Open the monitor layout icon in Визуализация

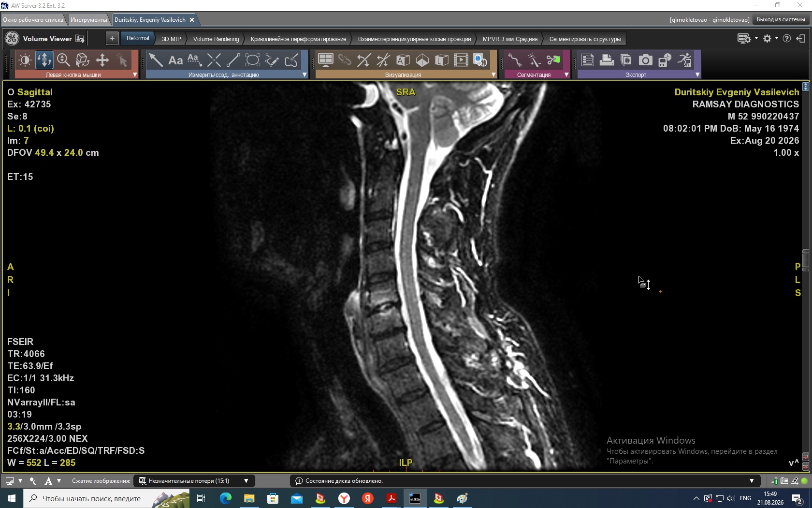325,60
